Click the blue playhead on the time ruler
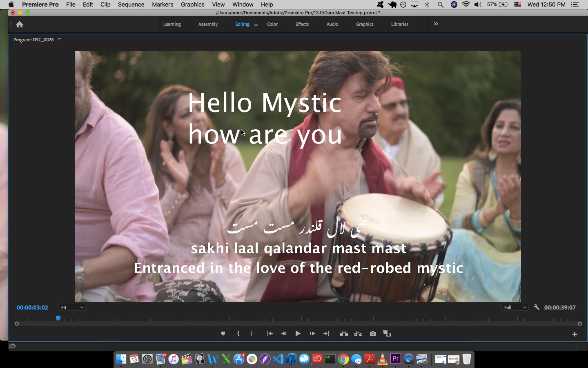588x368 pixels. click(x=58, y=318)
